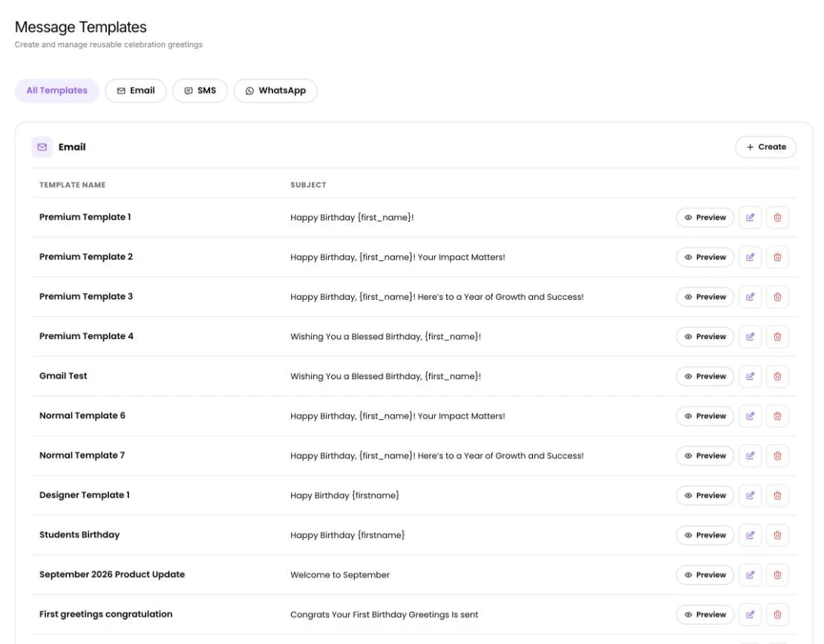Click subject 'Welcome to September'
Viewport: 824px width, 644px height.
pyautogui.click(x=340, y=575)
